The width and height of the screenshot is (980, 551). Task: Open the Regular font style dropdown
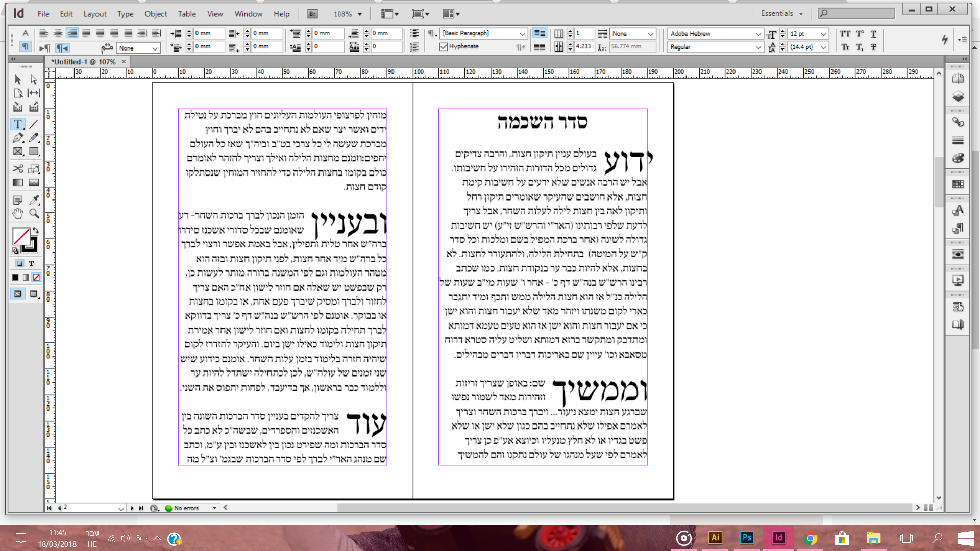pos(758,47)
